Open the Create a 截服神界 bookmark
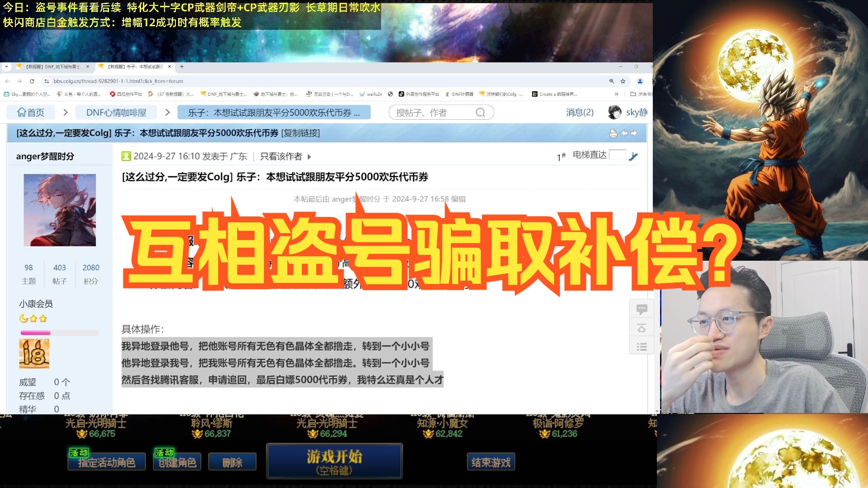Image resolution: width=868 pixels, height=488 pixels. 555,94
